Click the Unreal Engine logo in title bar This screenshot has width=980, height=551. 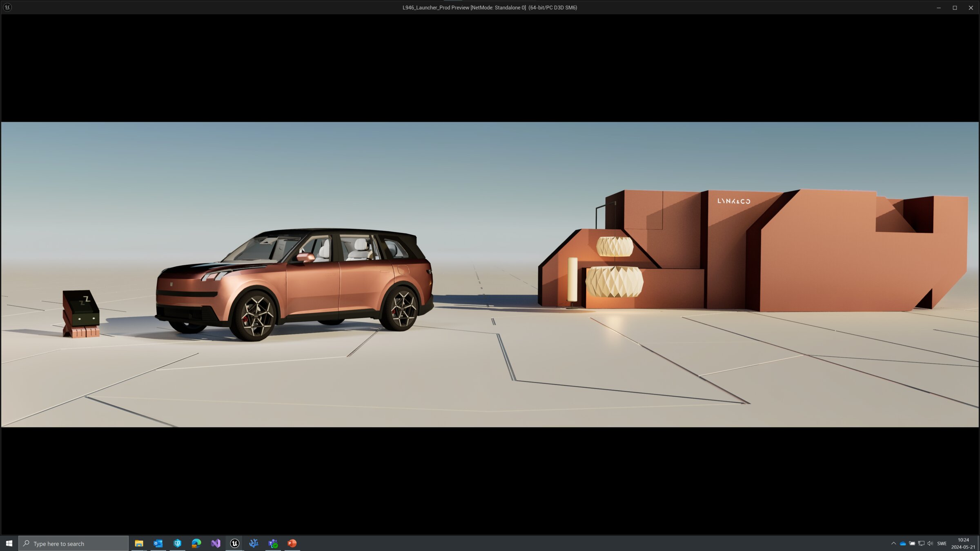tap(7, 7)
